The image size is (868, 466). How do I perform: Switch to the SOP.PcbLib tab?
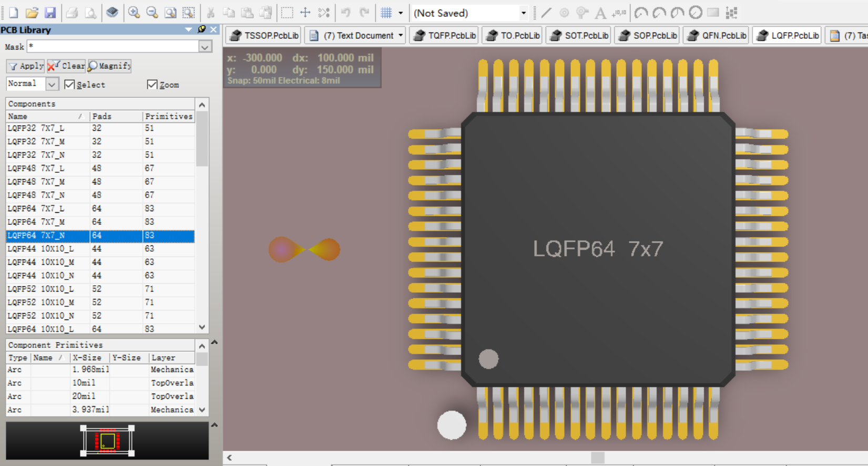click(x=647, y=35)
